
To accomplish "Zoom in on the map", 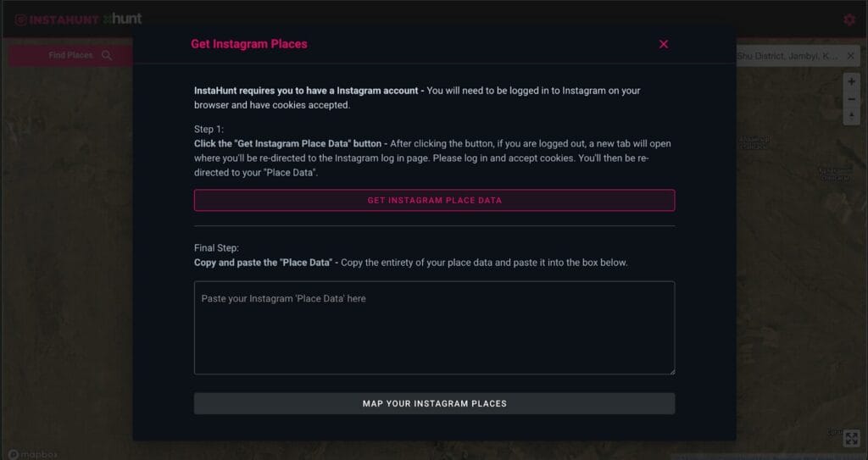I will click(852, 81).
